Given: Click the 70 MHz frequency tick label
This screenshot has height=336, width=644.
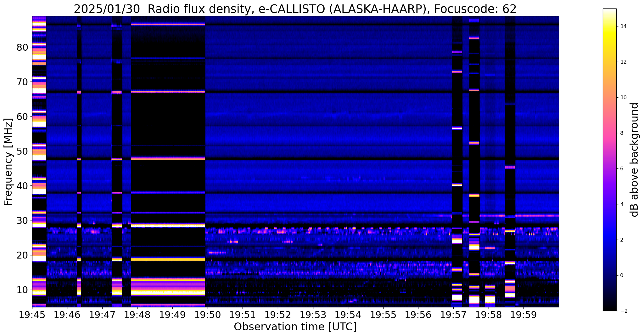Looking at the screenshot, I should pos(22,82).
